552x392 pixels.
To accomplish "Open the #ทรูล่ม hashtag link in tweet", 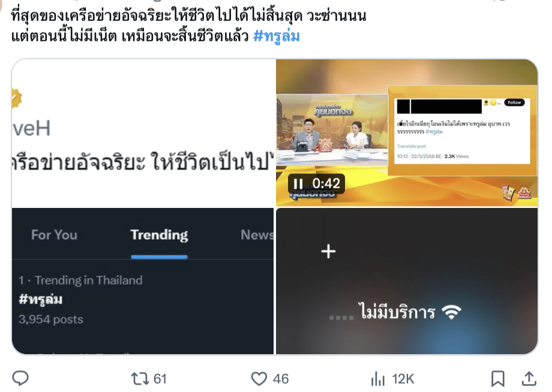I will (x=277, y=36).
